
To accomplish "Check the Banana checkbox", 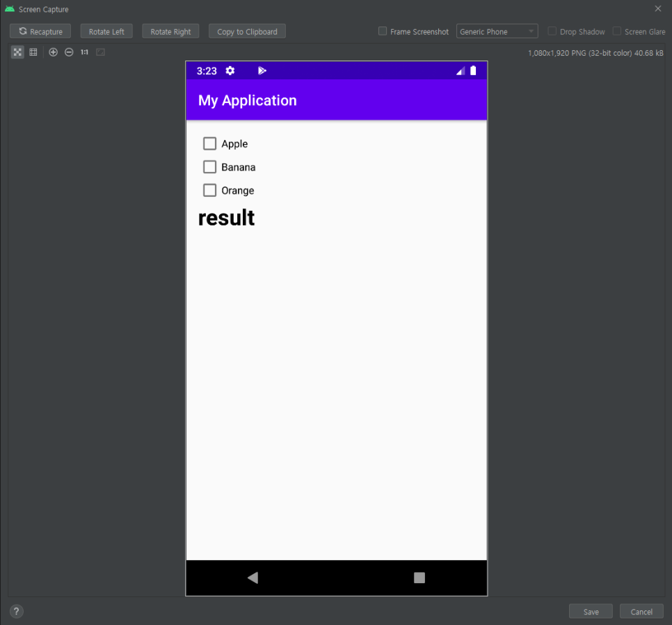I will pyautogui.click(x=209, y=167).
